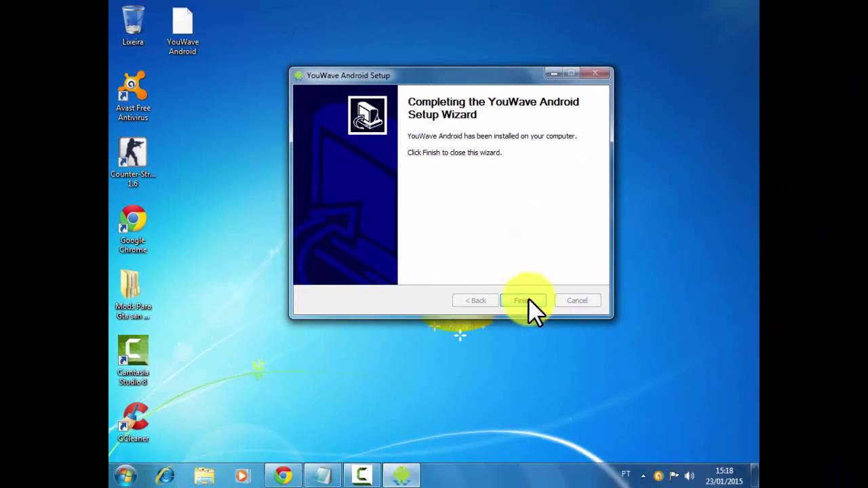868x488 pixels.
Task: Switch to Camtasia in the taskbar
Action: pos(362,476)
